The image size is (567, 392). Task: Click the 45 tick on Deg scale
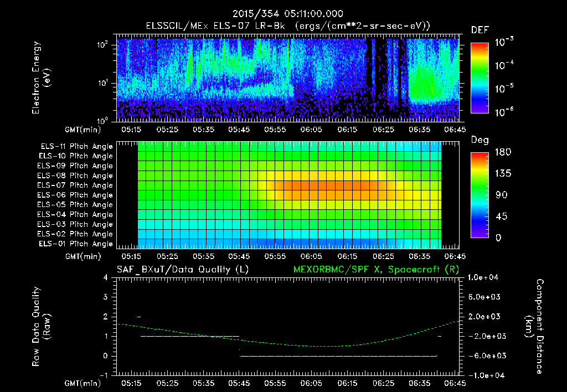coord(501,216)
